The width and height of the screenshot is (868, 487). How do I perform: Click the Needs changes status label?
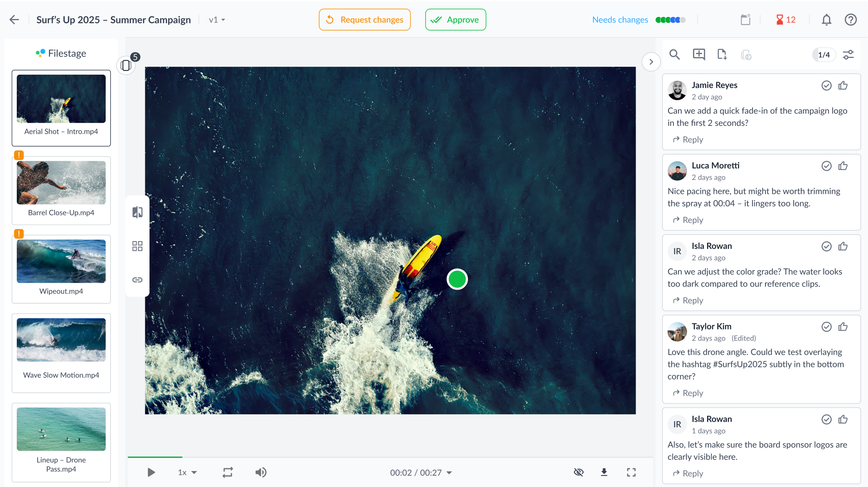point(620,19)
